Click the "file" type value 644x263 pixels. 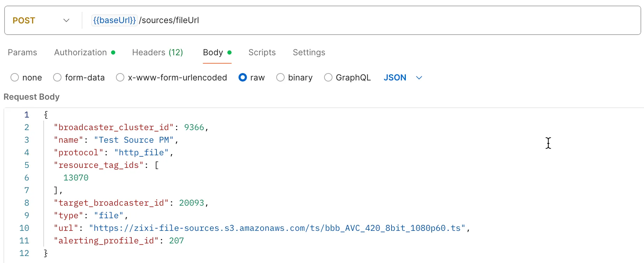[109, 215]
